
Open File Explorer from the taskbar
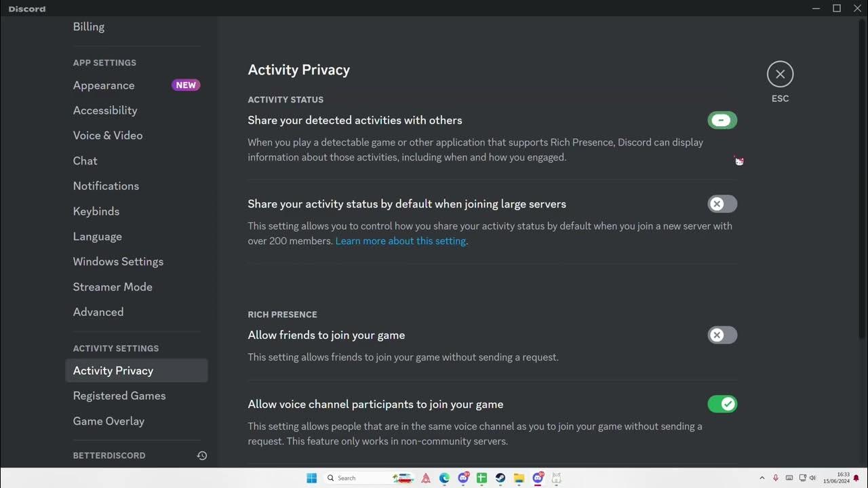coord(519,478)
